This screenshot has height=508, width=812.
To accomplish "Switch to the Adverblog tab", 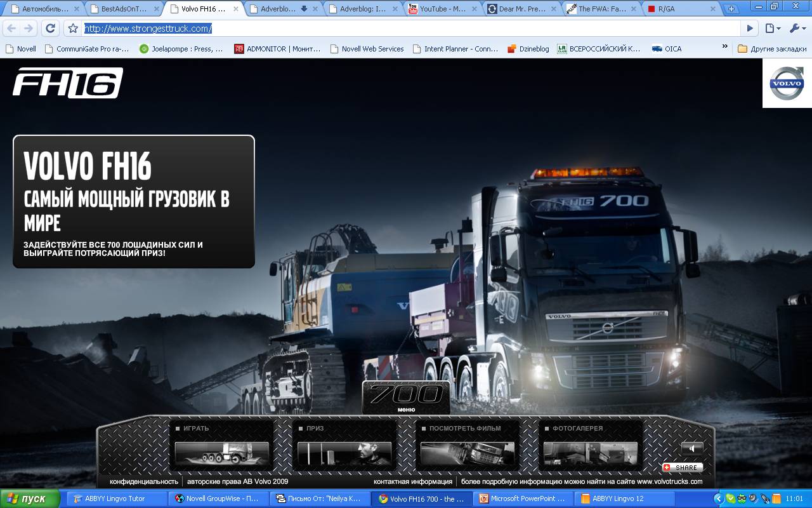I will [362, 9].
